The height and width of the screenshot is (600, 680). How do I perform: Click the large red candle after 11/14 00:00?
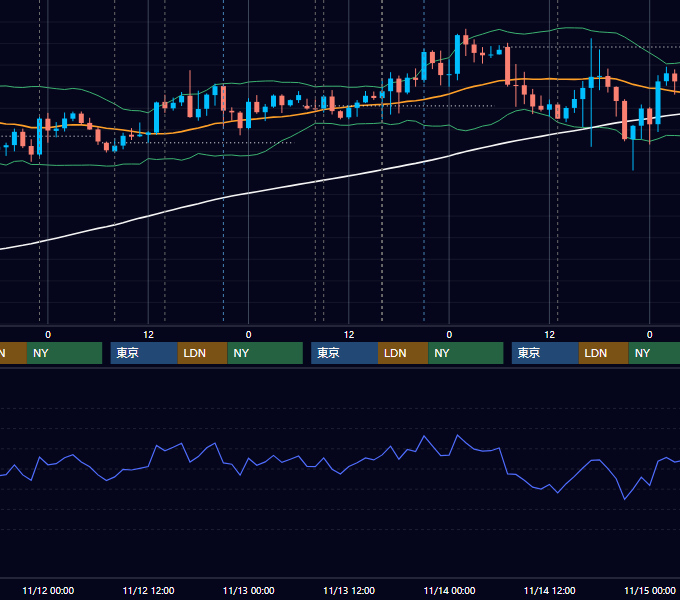pyautogui.click(x=507, y=64)
